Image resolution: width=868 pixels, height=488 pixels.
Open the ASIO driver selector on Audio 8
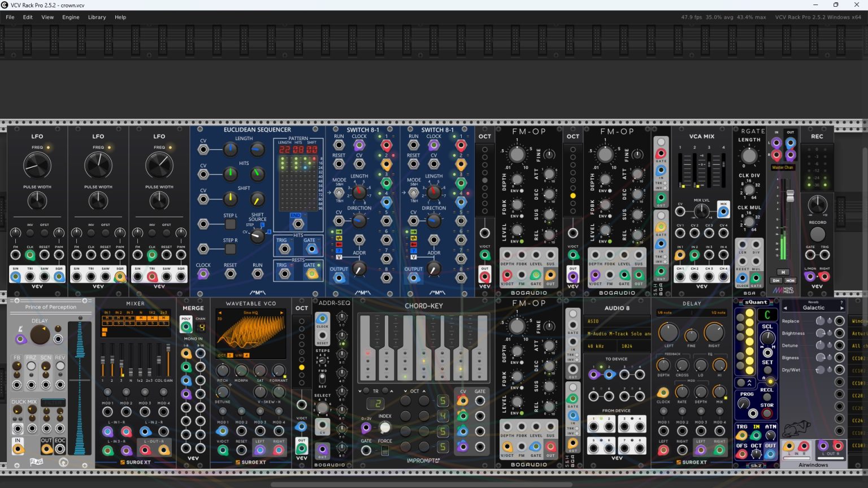coord(617,321)
